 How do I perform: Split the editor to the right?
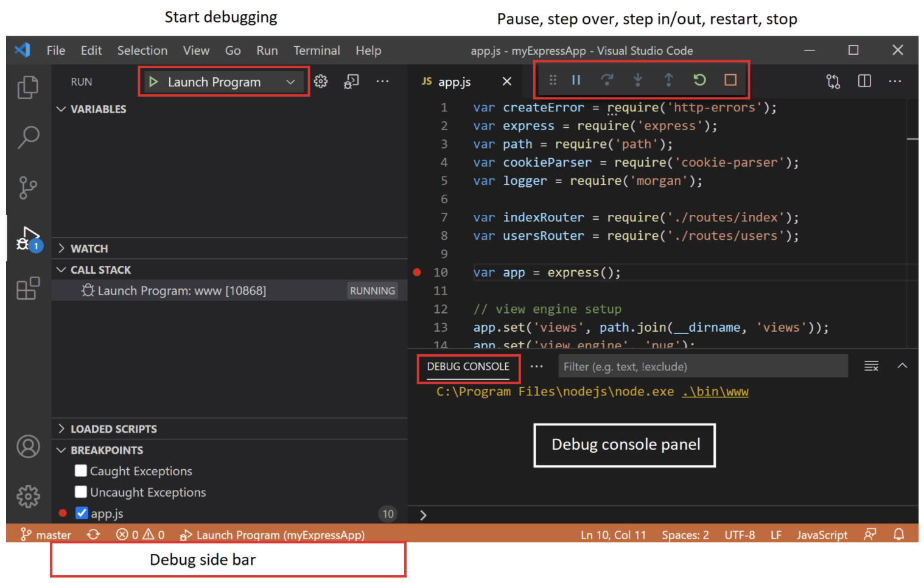coord(864,81)
